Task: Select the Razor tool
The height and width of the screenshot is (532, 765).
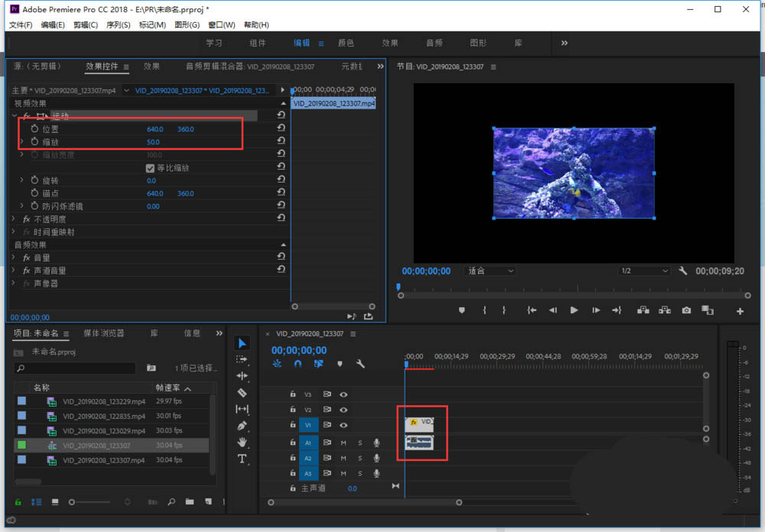Action: click(242, 393)
